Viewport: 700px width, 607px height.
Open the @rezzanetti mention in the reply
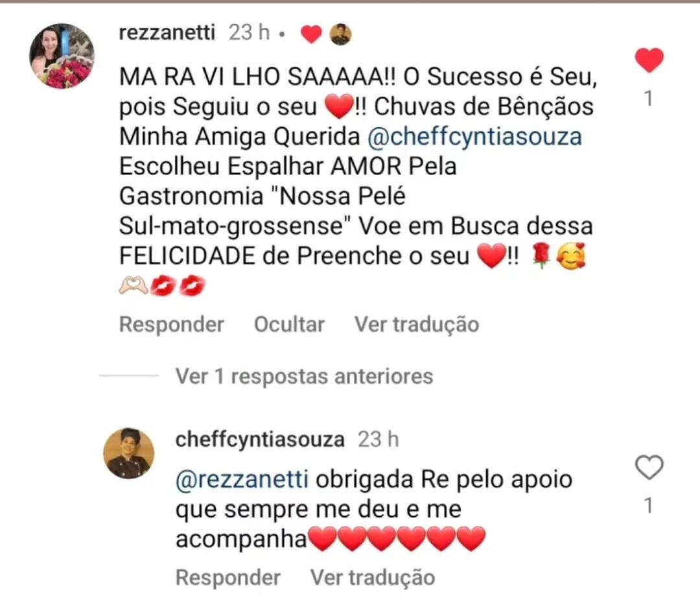pos(242,480)
